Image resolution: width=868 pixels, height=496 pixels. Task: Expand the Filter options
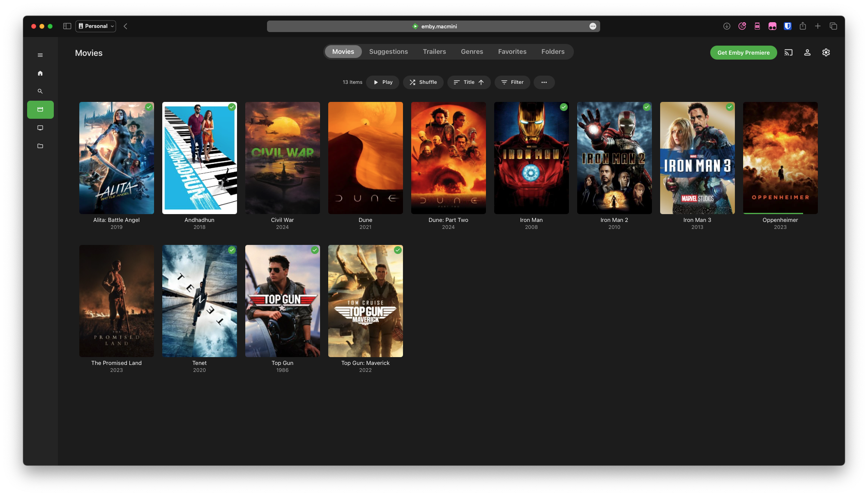512,82
